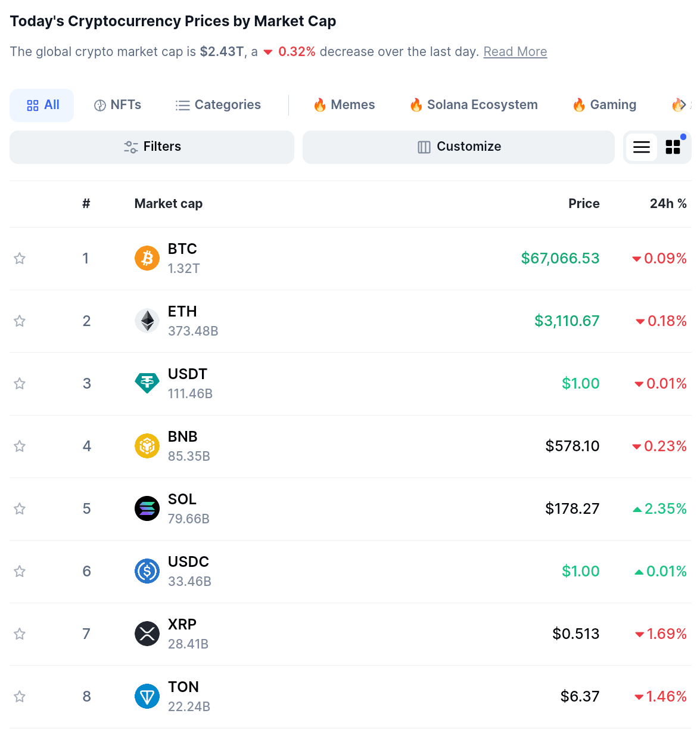Screen dimensions: 700x729
Task: Star ETH as a favorite
Action: tap(20, 321)
